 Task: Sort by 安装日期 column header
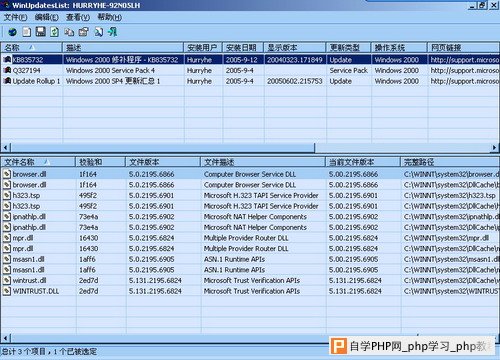(243, 48)
